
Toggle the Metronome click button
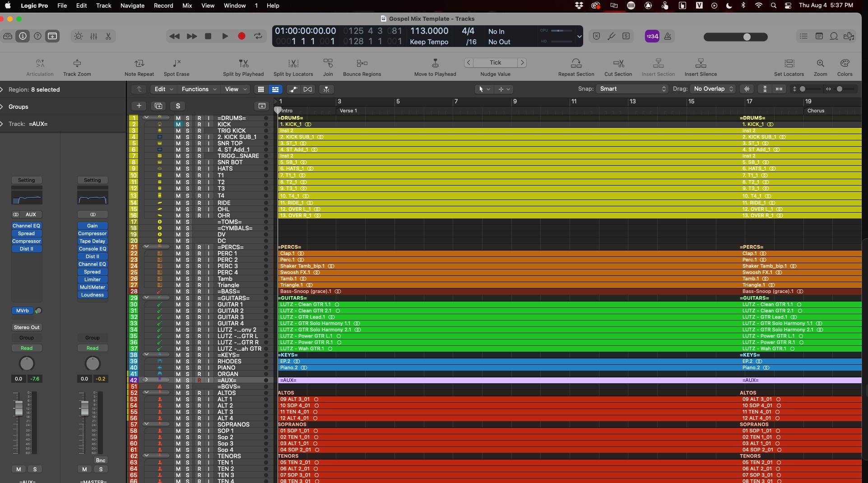point(668,36)
